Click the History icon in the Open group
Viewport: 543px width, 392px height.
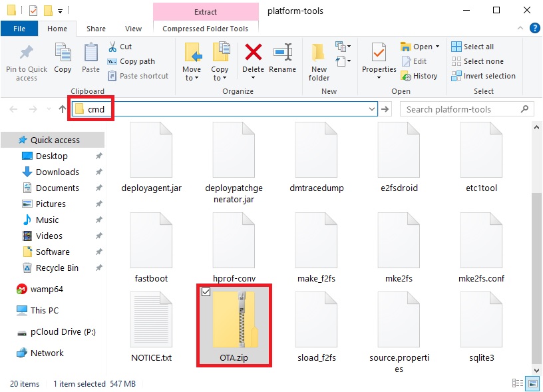420,76
